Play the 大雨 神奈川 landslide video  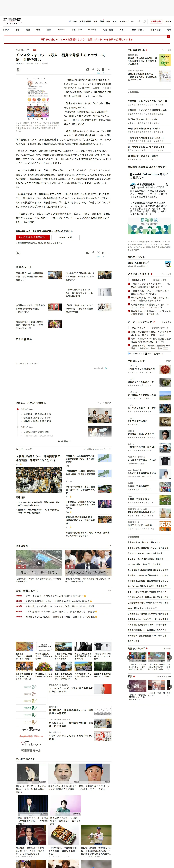point(39,563)
